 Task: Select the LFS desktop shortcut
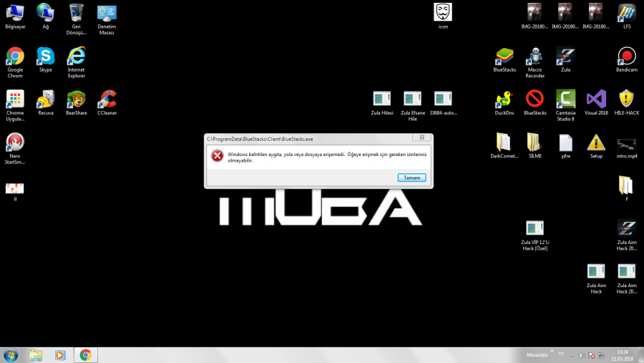point(627,16)
